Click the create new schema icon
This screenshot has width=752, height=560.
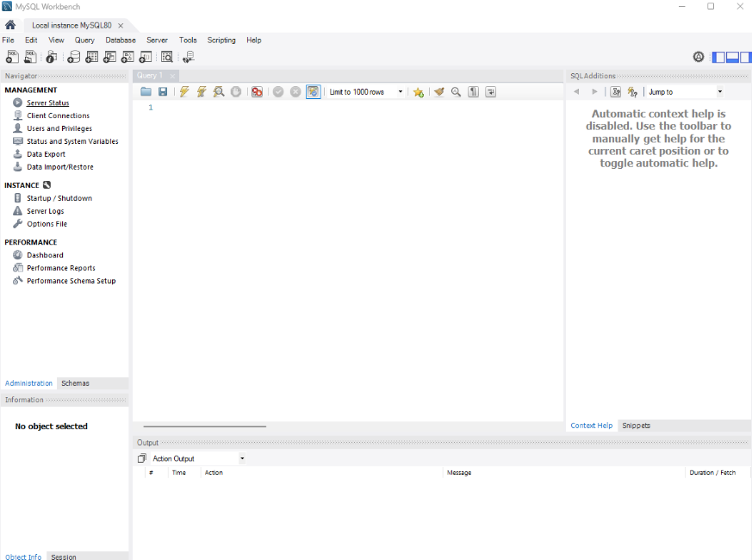(75, 57)
